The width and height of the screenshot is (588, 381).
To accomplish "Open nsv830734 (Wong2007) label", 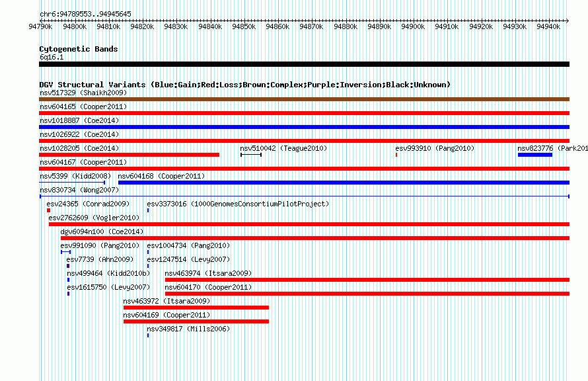I will coord(79,190).
